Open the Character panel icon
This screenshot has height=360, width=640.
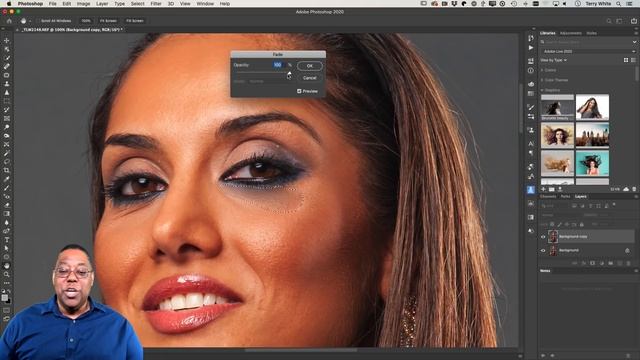(x=531, y=143)
